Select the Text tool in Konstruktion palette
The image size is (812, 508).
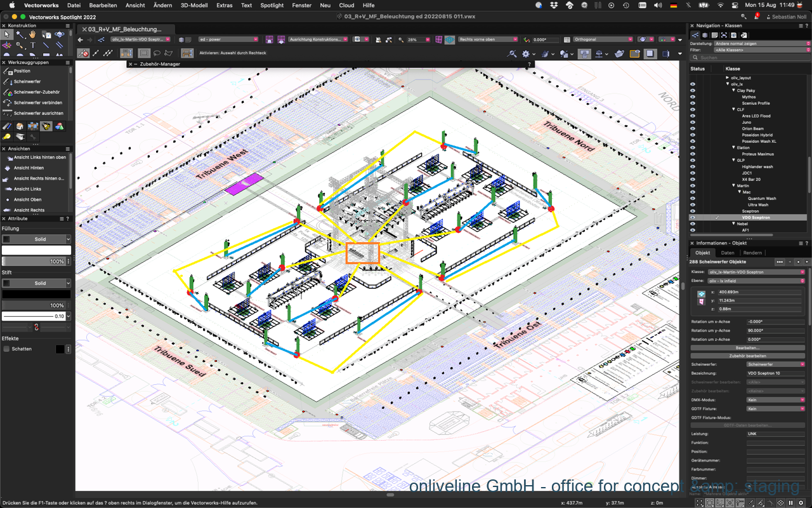point(32,45)
